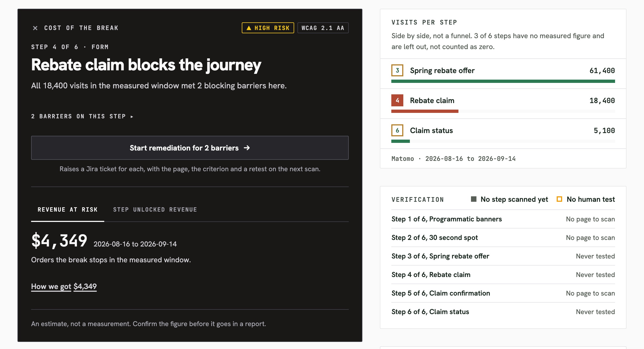
Task: Click the Matomo date range footer text
Action: click(453, 159)
